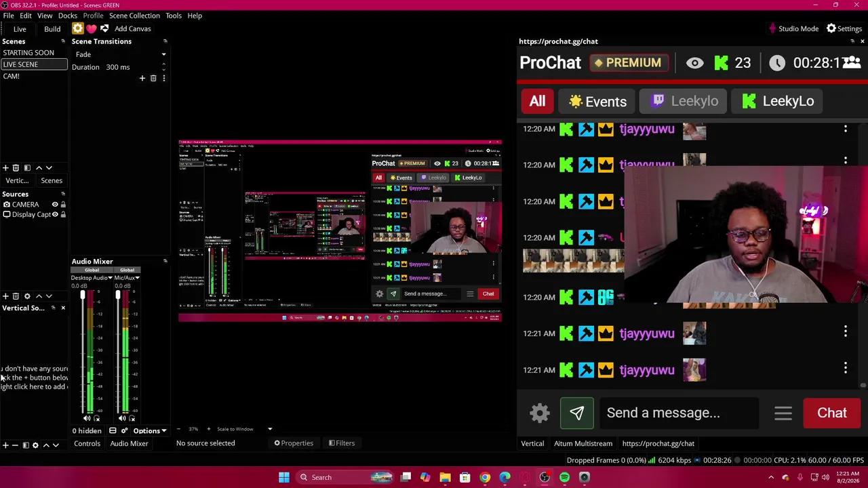Open the File menu
The image size is (868, 488).
pos(8,16)
